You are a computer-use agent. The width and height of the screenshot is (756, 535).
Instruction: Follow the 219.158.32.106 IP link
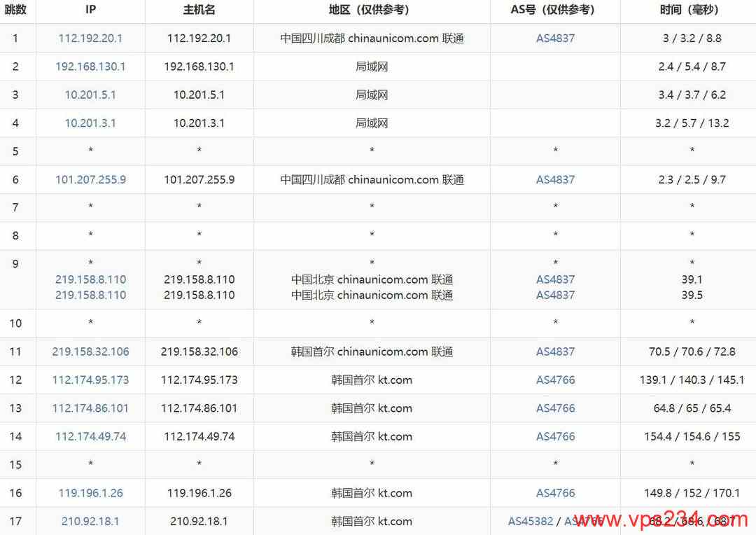click(90, 352)
